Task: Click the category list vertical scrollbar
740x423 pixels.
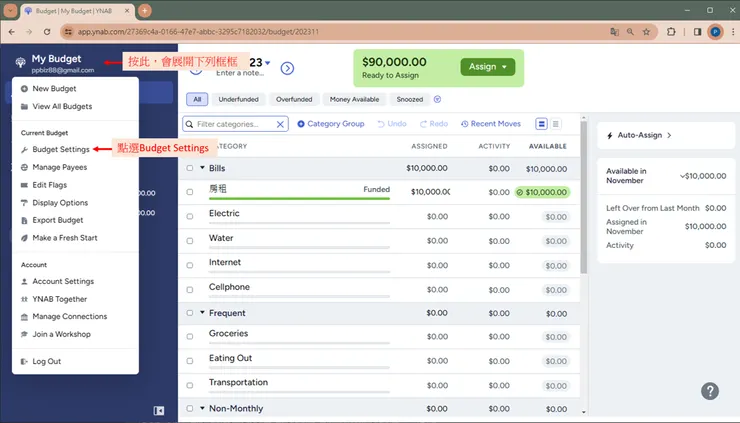Action: coord(584,197)
